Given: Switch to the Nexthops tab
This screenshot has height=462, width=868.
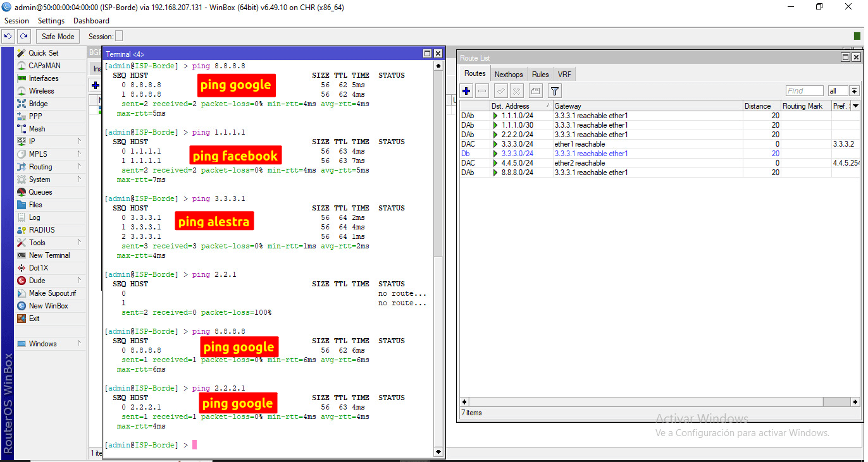Looking at the screenshot, I should tap(509, 75).
